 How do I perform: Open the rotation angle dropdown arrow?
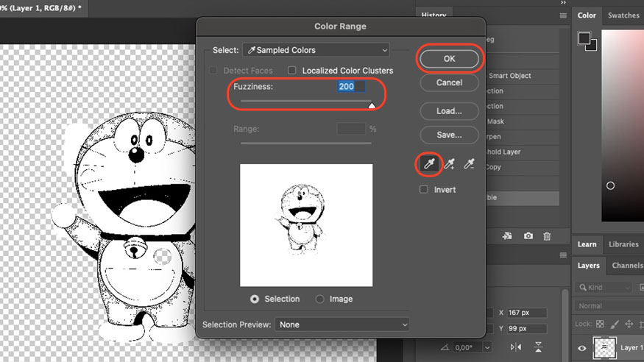487,347
